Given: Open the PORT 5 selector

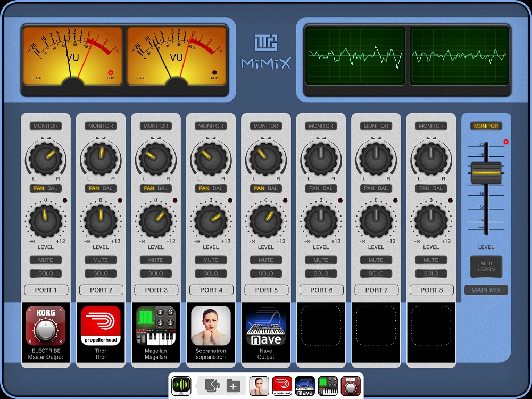Looking at the screenshot, I should click(267, 290).
